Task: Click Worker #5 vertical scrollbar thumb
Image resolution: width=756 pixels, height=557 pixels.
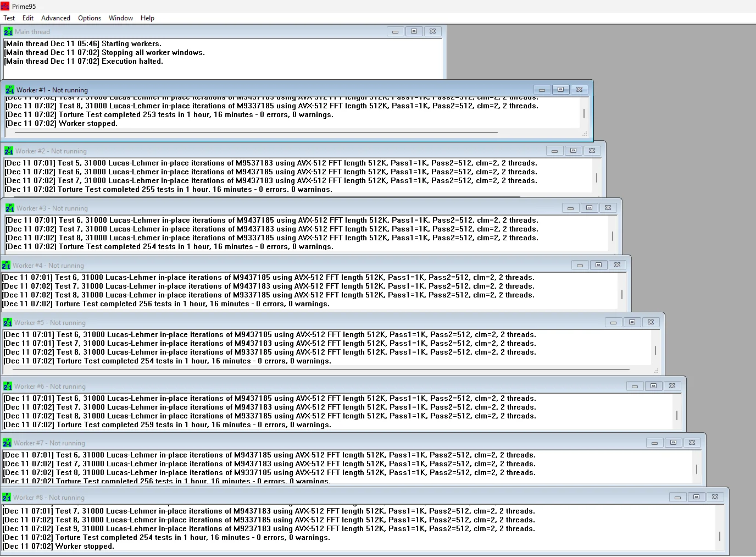Action: [655, 350]
